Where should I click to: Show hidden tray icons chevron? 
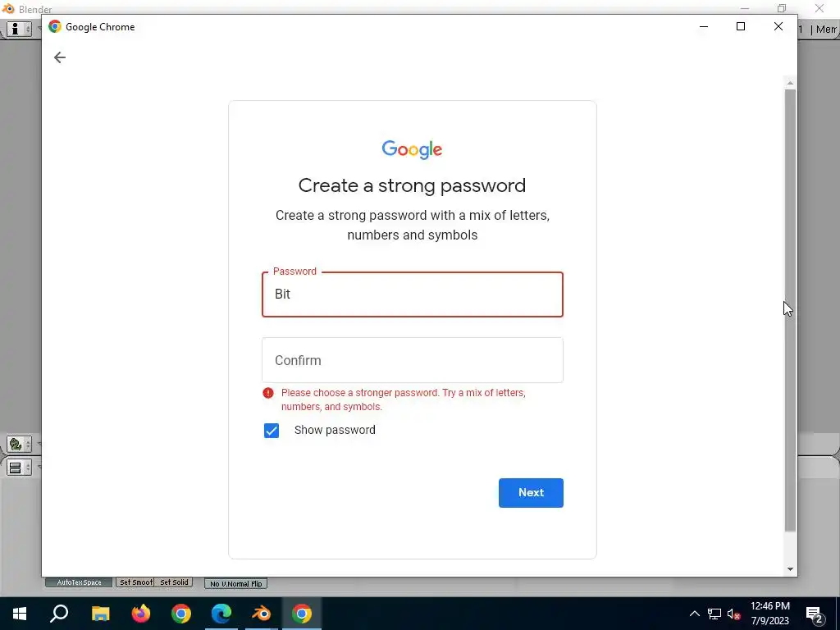point(694,614)
